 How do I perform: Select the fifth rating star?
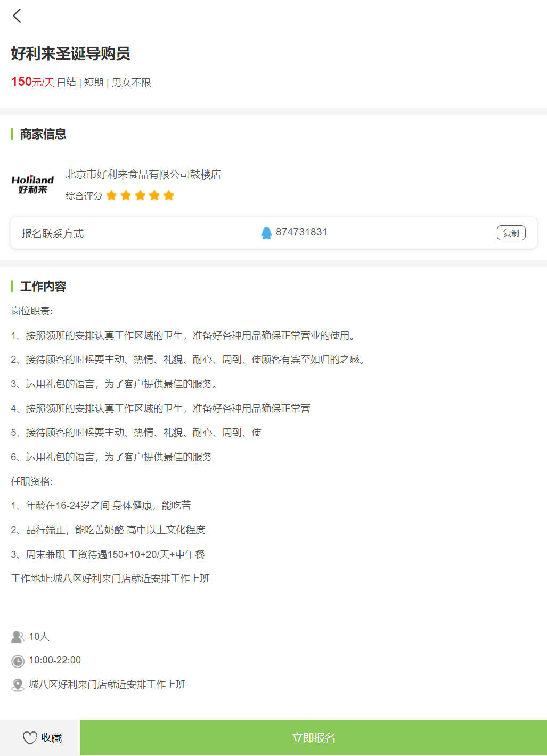tap(169, 196)
